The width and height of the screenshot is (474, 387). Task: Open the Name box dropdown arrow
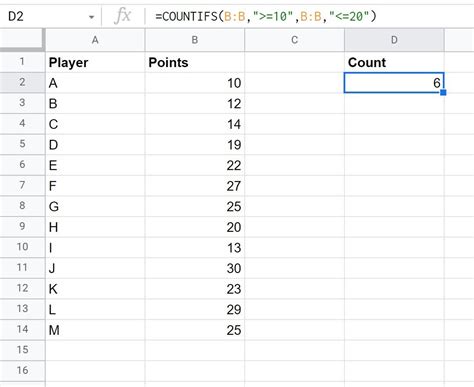pyautogui.click(x=91, y=17)
